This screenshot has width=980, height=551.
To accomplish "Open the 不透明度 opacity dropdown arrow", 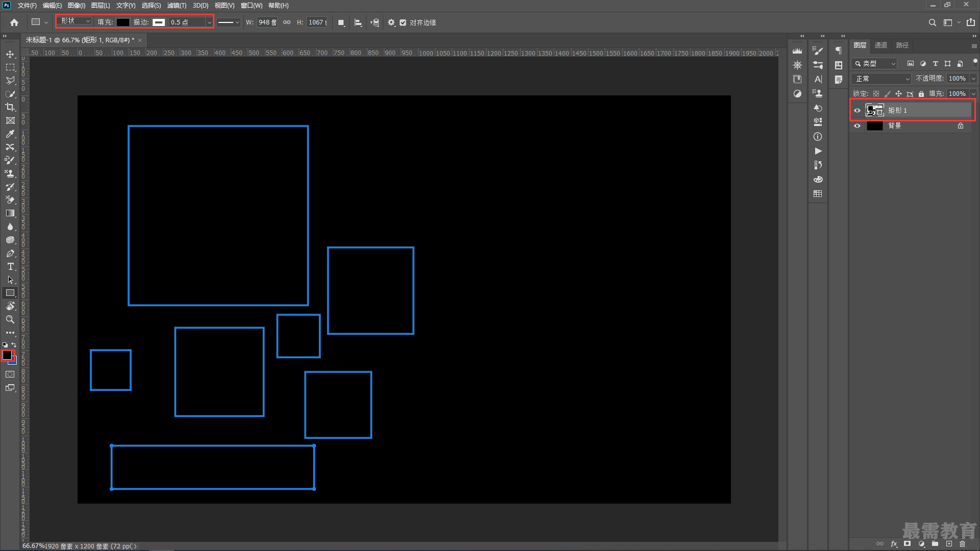I will (x=973, y=79).
